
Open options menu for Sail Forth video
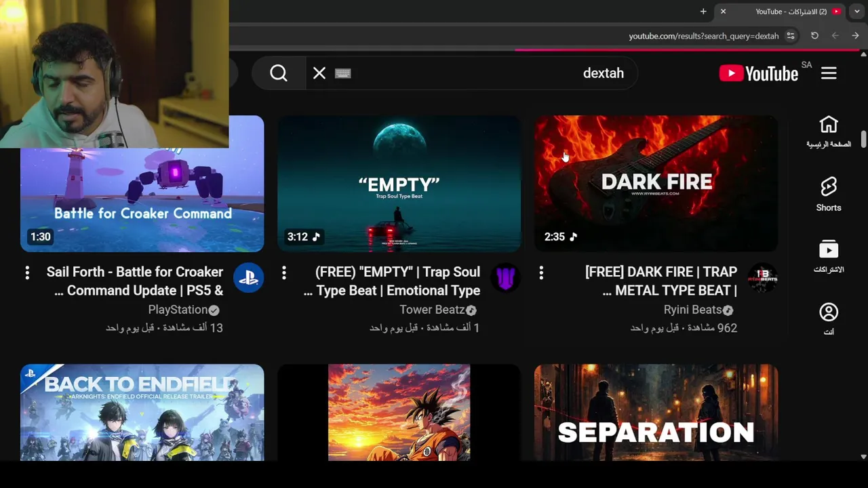tap(27, 272)
